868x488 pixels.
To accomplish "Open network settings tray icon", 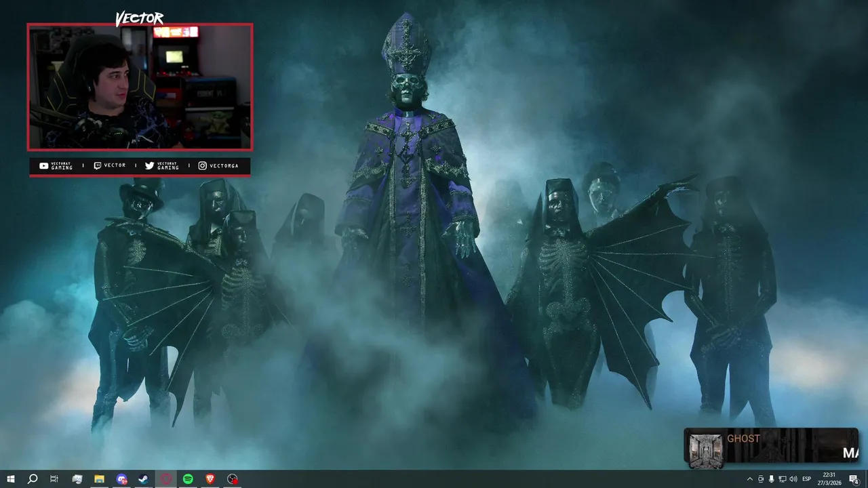I will click(782, 479).
